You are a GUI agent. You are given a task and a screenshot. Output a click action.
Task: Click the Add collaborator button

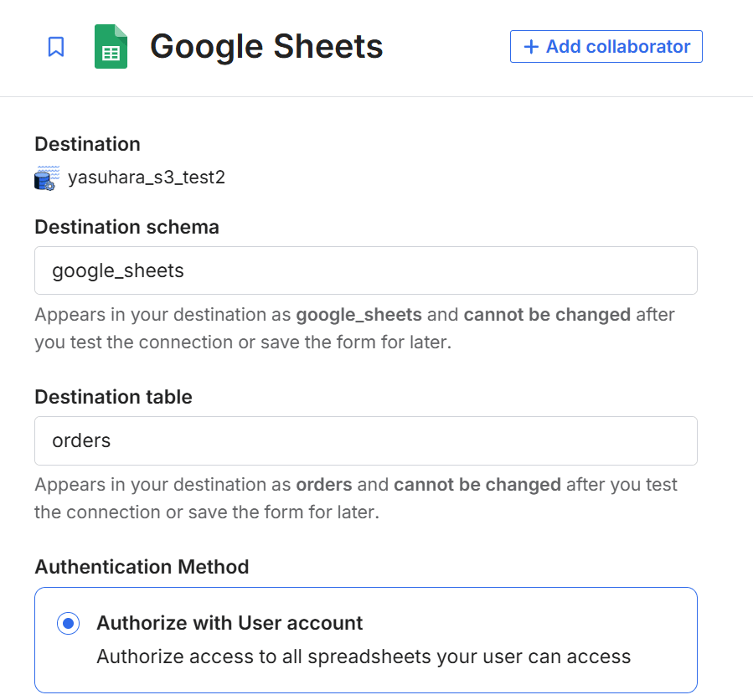pyautogui.click(x=606, y=47)
